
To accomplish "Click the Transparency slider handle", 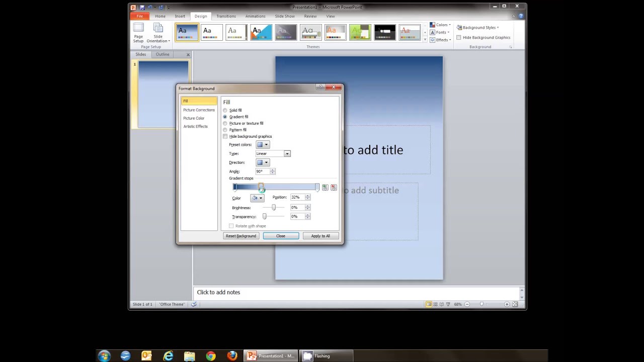I will (x=265, y=216).
